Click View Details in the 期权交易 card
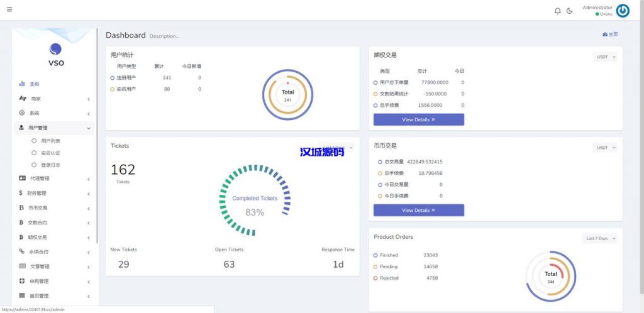The image size is (644, 313). 418,119
